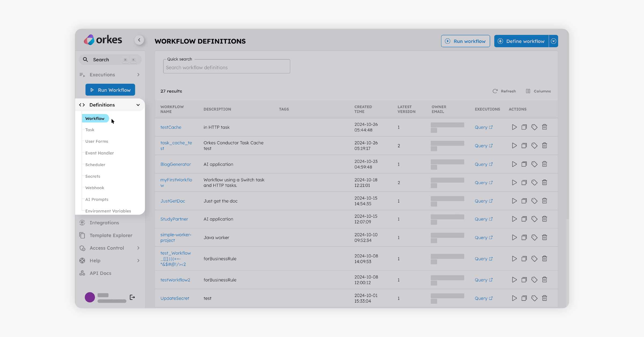
Task: Sort by the Latest Version column header
Action: point(407,109)
